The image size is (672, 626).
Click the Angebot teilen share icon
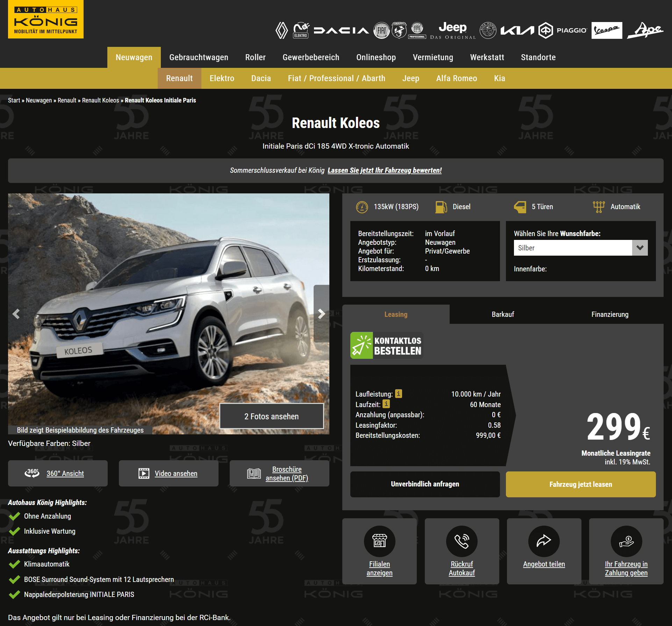(x=544, y=541)
